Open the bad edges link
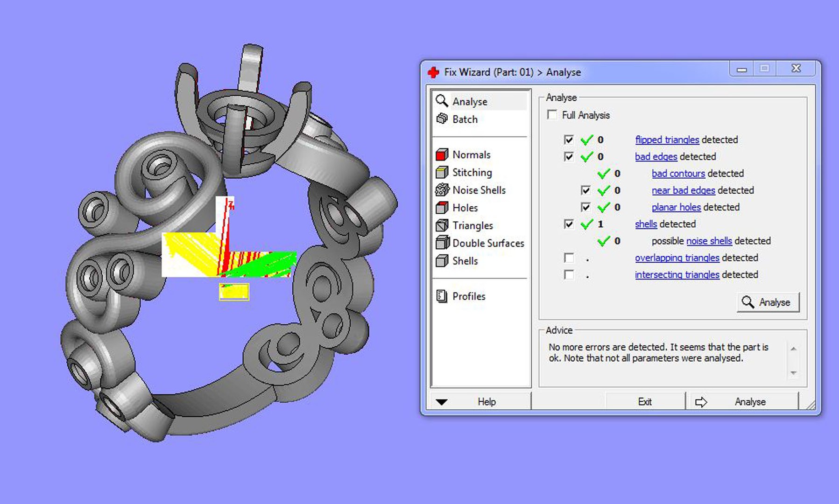Screen dimensions: 839x504 (656, 156)
